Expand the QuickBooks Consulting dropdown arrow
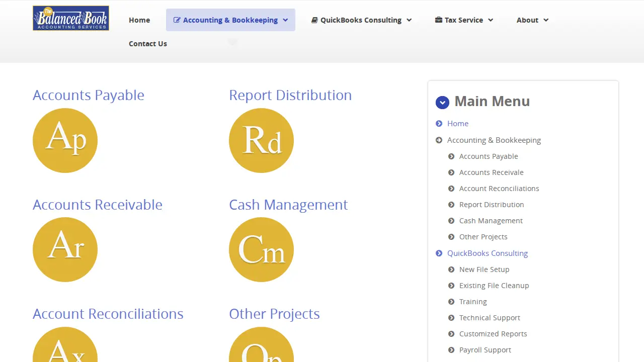The width and height of the screenshot is (644, 362). tap(409, 20)
